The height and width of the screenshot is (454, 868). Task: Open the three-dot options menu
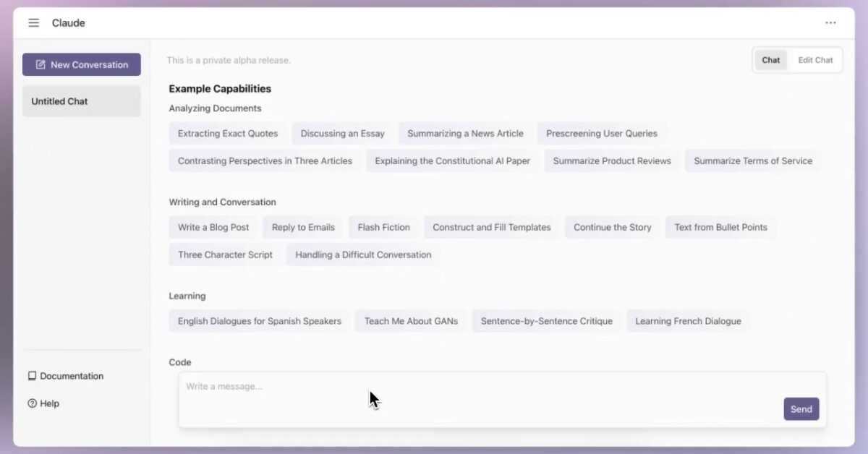(830, 23)
